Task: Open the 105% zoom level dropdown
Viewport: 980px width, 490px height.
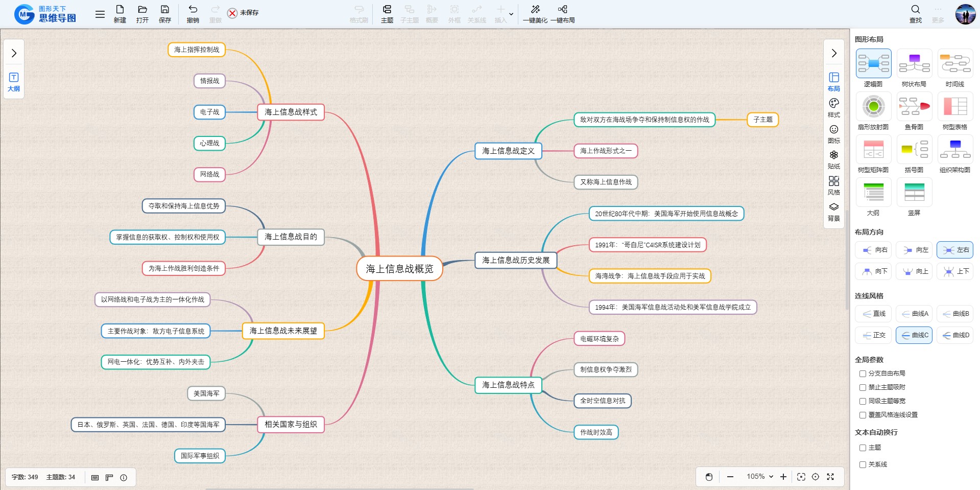Action: 759,477
